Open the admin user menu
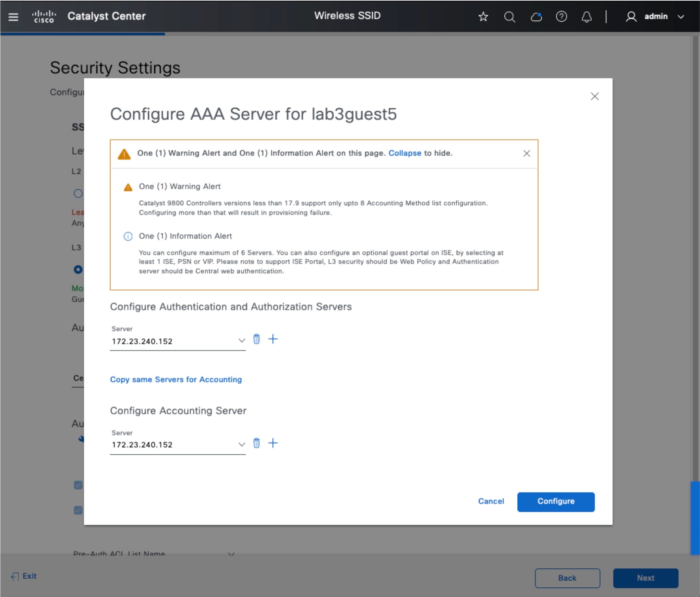This screenshot has height=597, width=700. pyautogui.click(x=655, y=16)
